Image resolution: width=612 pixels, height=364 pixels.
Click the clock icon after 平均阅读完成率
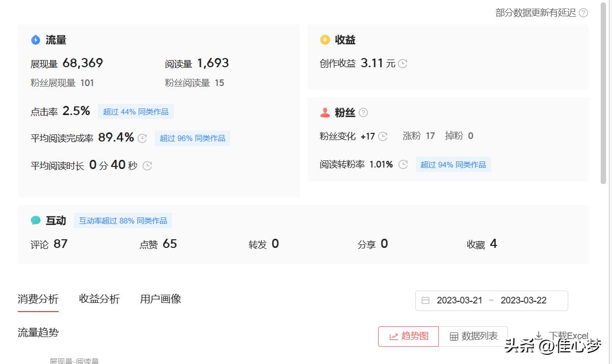[x=143, y=138]
